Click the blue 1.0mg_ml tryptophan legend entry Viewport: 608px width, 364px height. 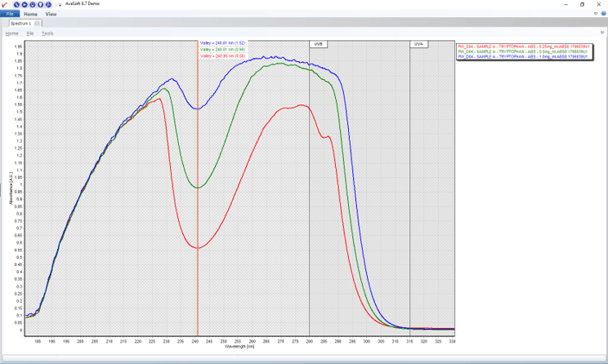point(523,56)
